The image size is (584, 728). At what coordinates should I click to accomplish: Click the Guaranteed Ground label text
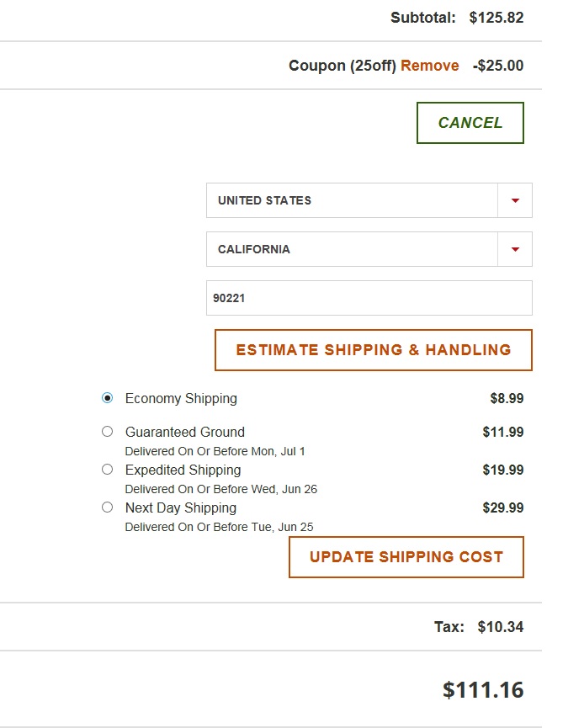point(185,432)
